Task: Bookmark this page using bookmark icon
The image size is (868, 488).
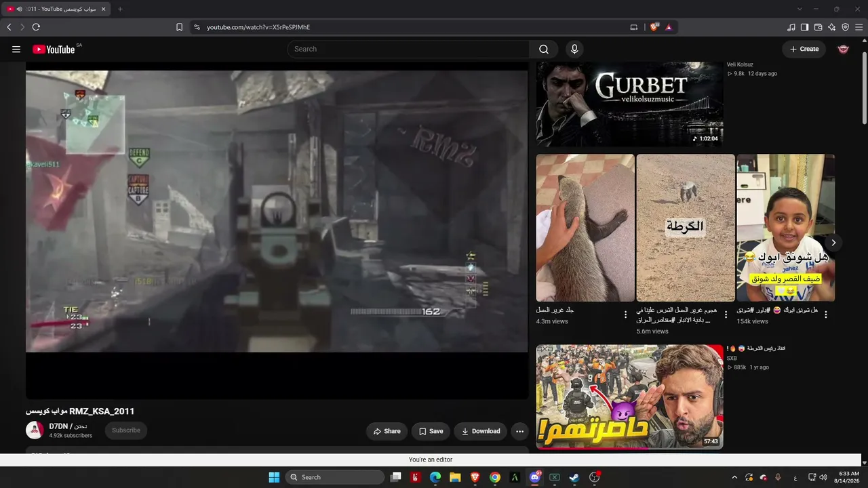Action: (179, 27)
